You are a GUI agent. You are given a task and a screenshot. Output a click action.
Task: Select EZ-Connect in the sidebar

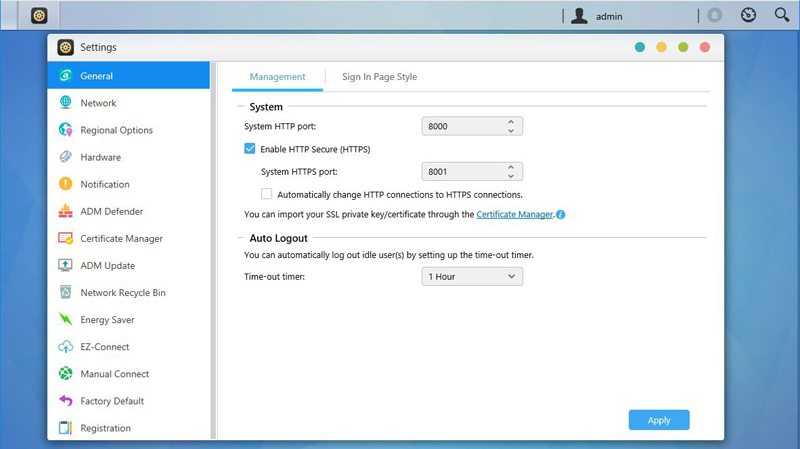[x=129, y=346]
